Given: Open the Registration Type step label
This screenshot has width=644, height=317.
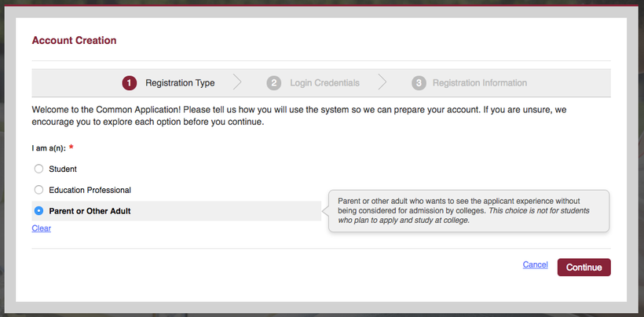Looking at the screenshot, I should 180,83.
